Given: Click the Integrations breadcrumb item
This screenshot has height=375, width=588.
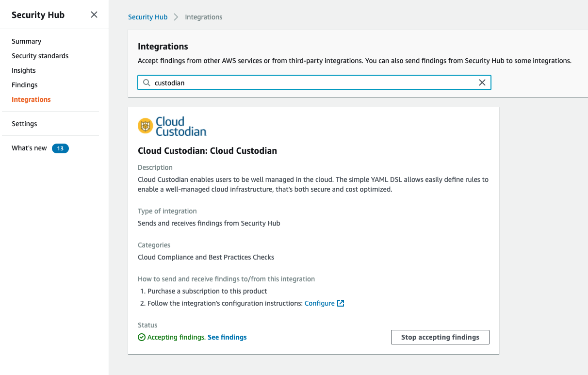Looking at the screenshot, I should (x=204, y=17).
